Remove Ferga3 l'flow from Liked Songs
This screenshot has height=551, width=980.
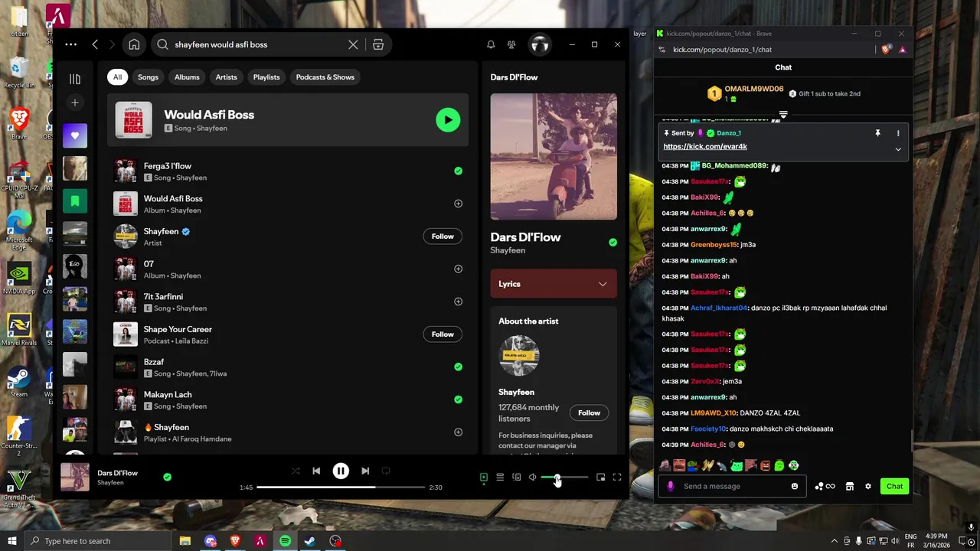click(458, 171)
